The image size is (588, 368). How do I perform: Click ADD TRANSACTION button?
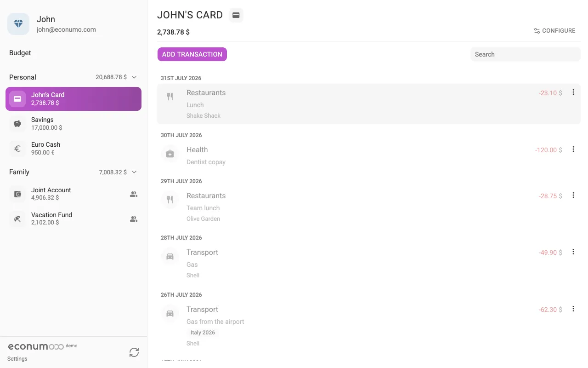tap(192, 54)
